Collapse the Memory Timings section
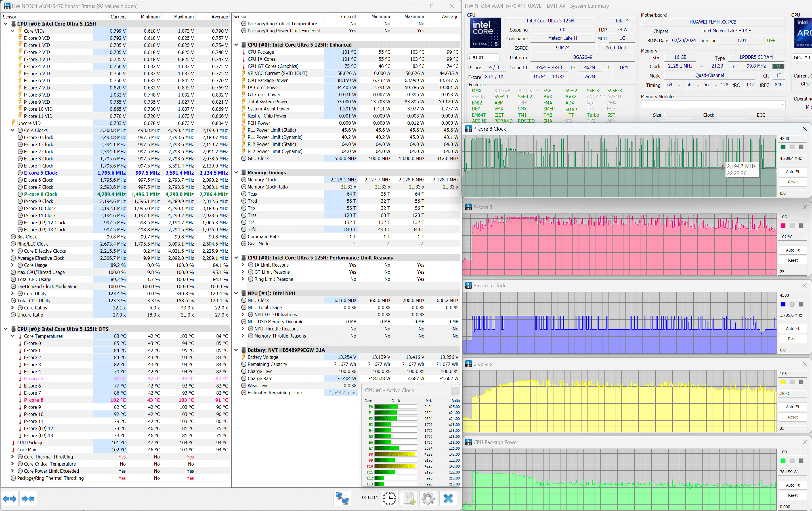This screenshot has height=511, width=812. 236,173
